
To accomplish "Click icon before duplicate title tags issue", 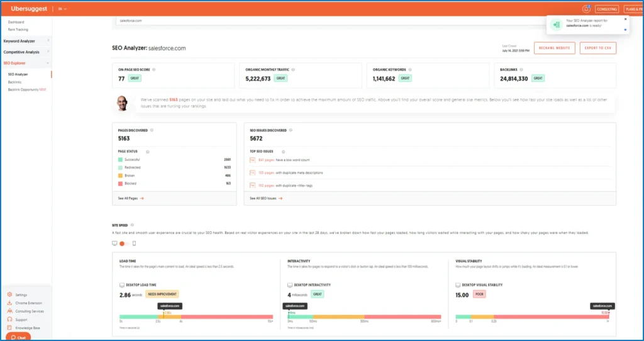I will tap(253, 186).
